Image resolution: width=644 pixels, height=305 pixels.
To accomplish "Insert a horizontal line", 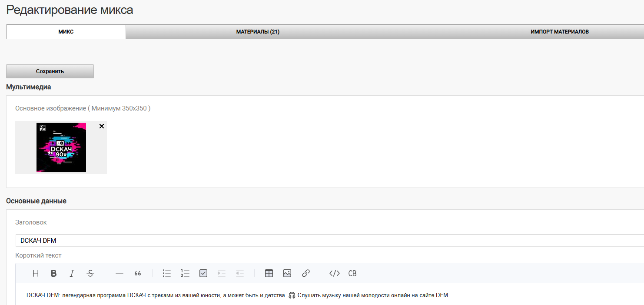I will point(120,273).
